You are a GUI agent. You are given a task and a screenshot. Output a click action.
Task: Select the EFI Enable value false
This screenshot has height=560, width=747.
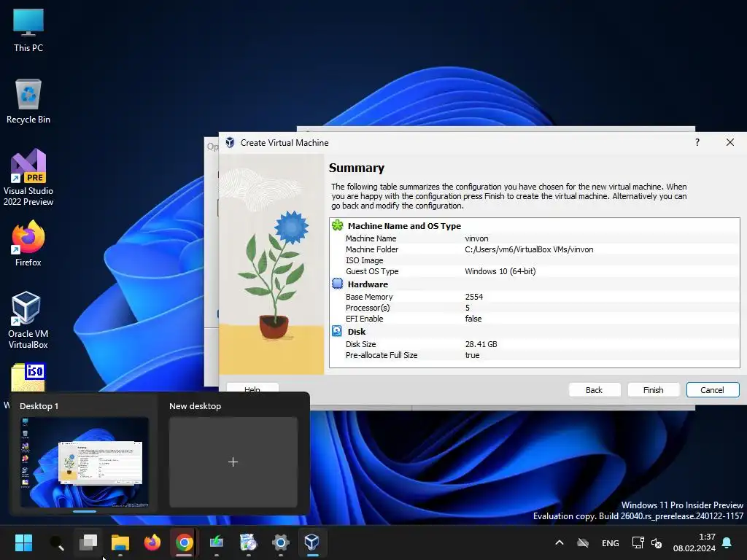[473, 319]
